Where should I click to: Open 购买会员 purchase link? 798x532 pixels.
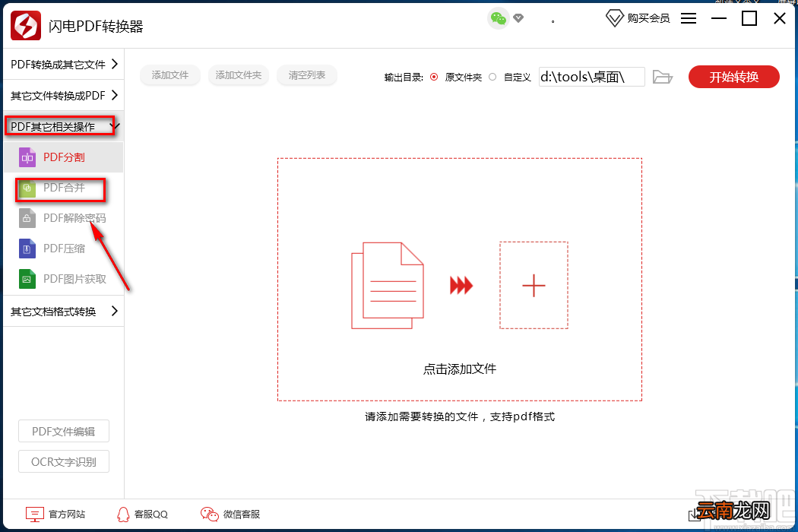click(648, 19)
